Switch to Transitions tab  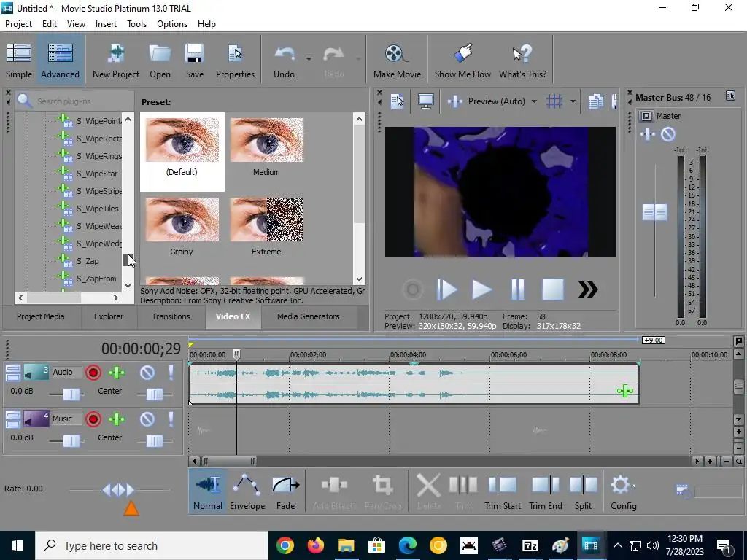pyautogui.click(x=171, y=316)
